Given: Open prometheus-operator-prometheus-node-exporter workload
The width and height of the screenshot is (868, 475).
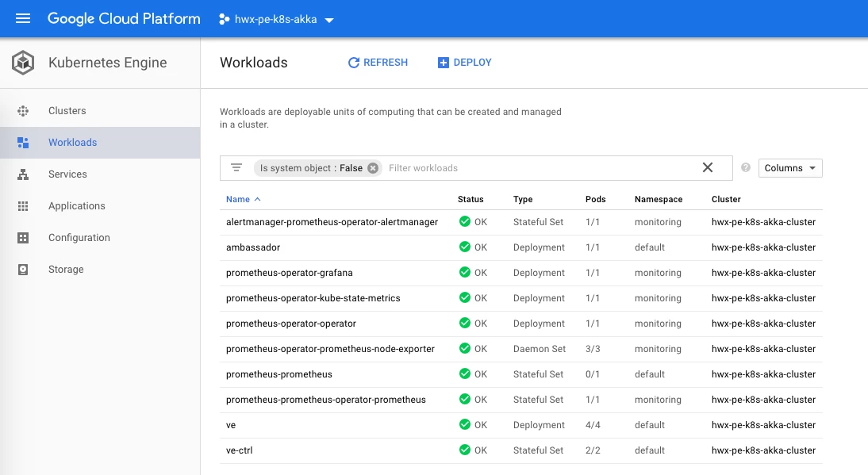Looking at the screenshot, I should [330, 349].
